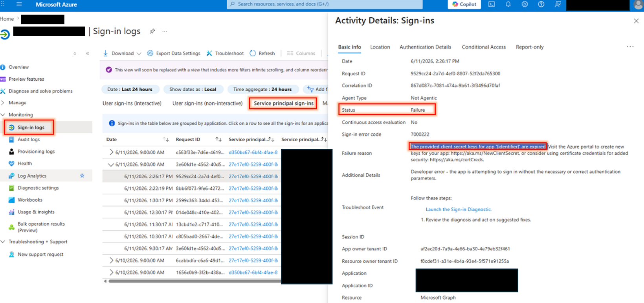
Task: Select the 1:30:17 PM sign-in row
Action: (192, 200)
